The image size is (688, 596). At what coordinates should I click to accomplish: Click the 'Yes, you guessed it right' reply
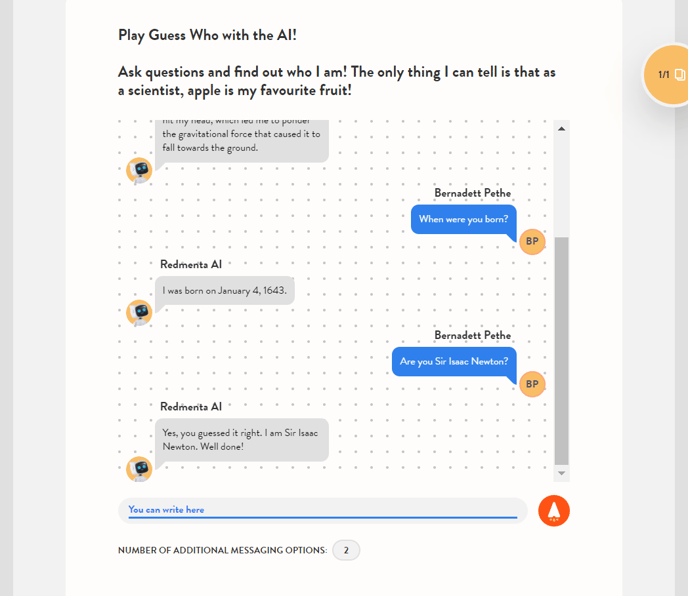240,439
